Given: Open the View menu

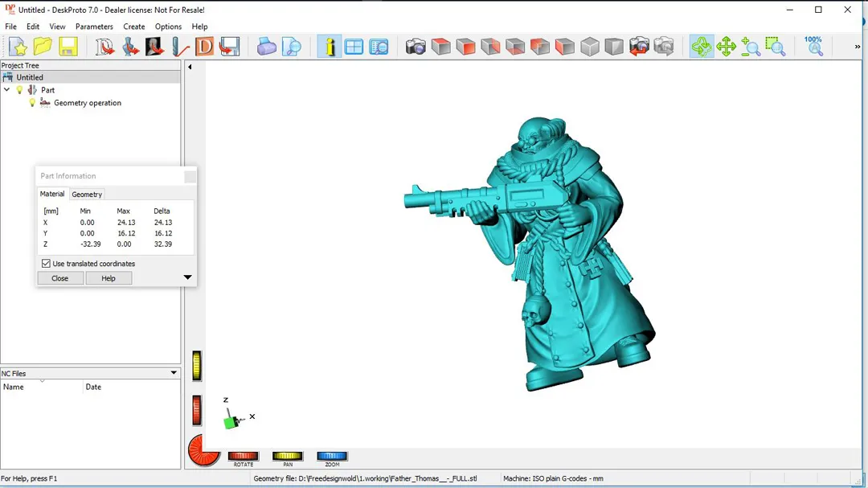Looking at the screenshot, I should pos(57,27).
